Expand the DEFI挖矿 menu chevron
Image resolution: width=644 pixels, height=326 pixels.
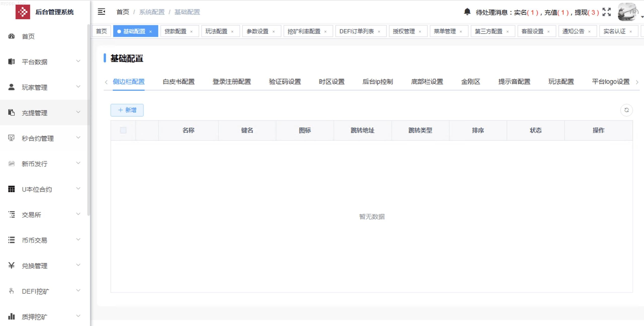(78, 290)
